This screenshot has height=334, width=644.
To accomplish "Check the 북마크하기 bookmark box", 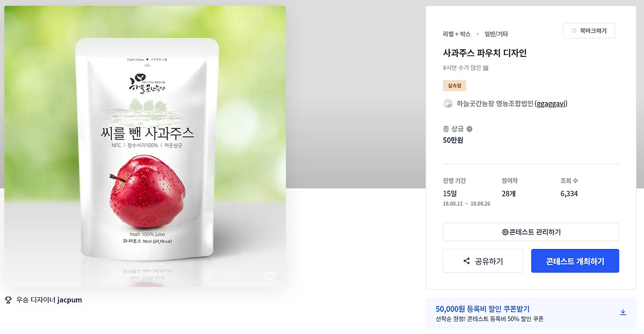I will click(574, 31).
